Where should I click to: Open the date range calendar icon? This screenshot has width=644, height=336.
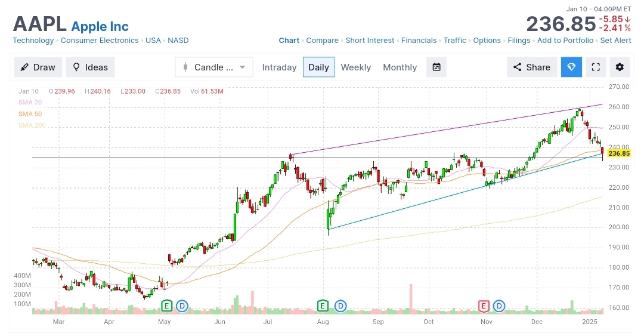click(436, 67)
